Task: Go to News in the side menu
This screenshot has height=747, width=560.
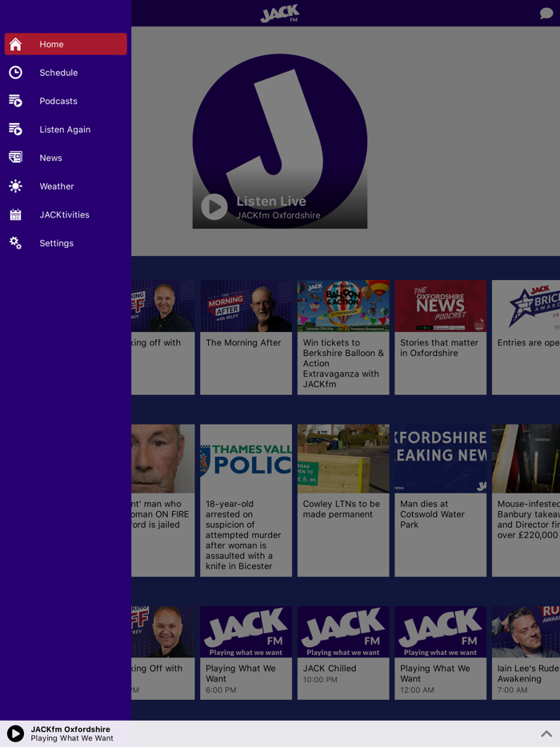Action: (x=66, y=158)
